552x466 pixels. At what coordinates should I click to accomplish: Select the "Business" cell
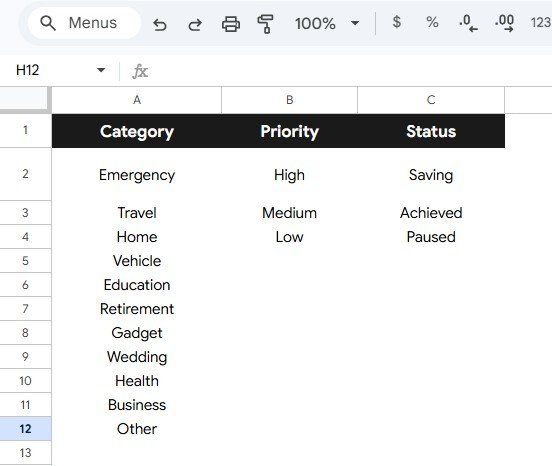137,405
